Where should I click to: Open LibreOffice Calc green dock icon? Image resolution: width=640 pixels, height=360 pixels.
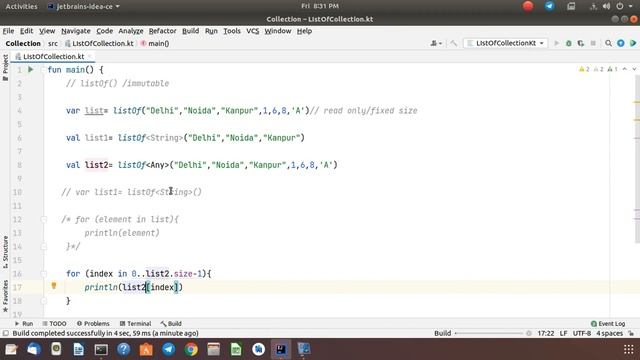tap(236, 349)
